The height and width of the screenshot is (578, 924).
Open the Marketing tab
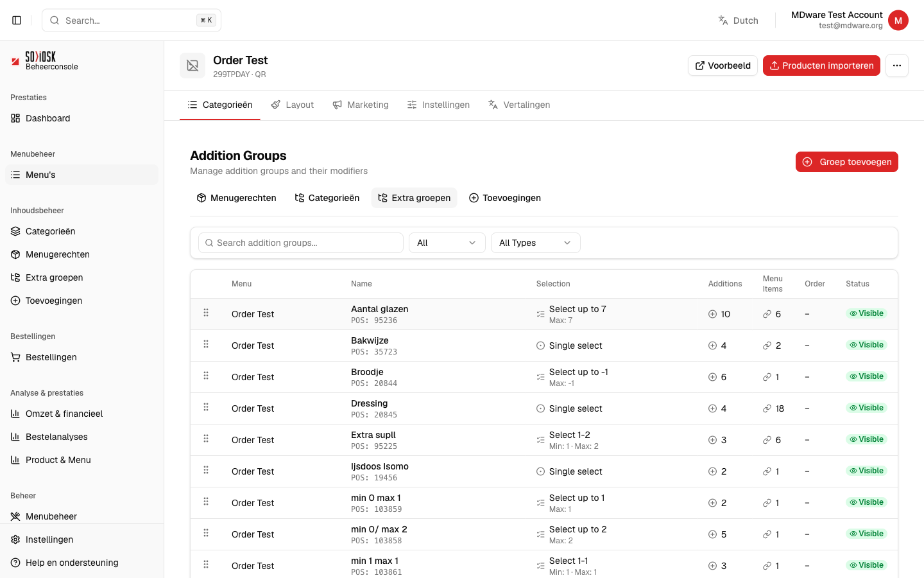click(361, 105)
